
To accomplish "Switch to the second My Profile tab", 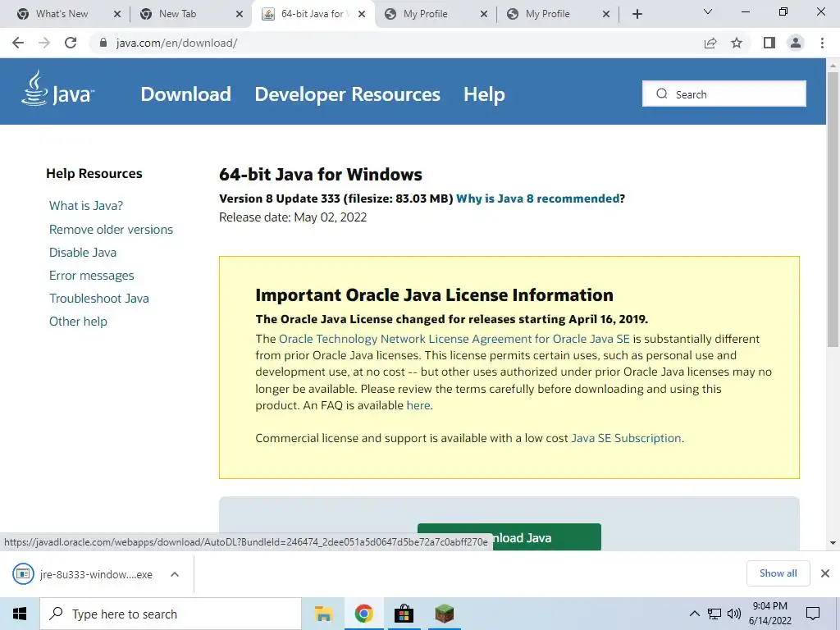I will coord(547,14).
